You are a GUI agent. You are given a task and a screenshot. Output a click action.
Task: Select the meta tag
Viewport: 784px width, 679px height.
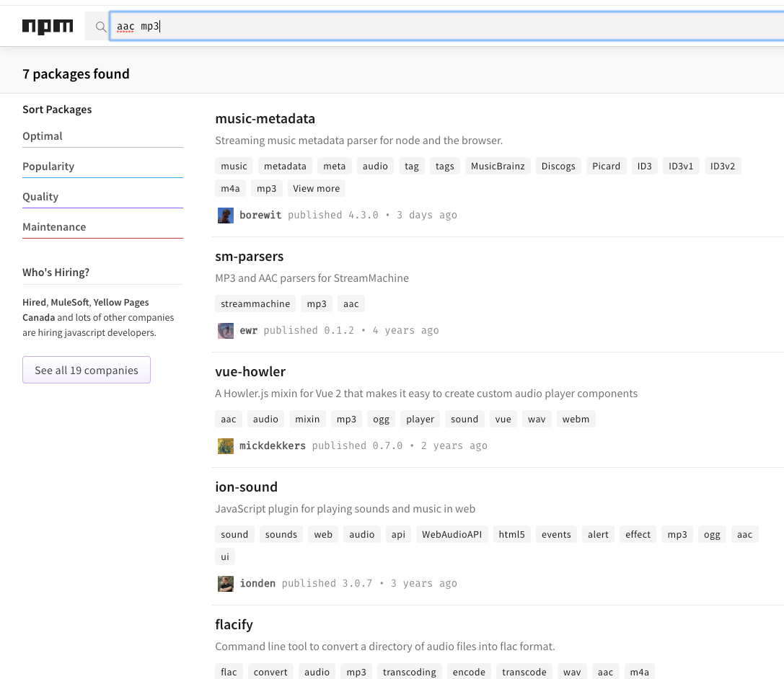coord(335,166)
